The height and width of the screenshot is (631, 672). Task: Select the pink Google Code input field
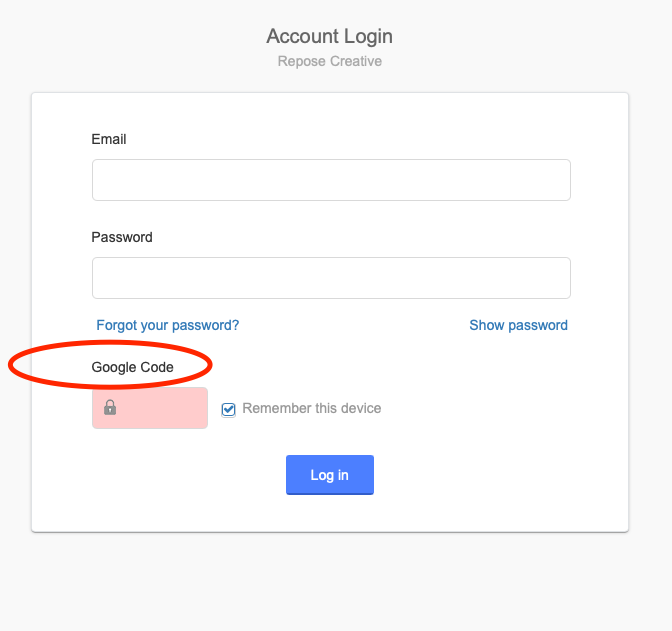tap(160, 408)
